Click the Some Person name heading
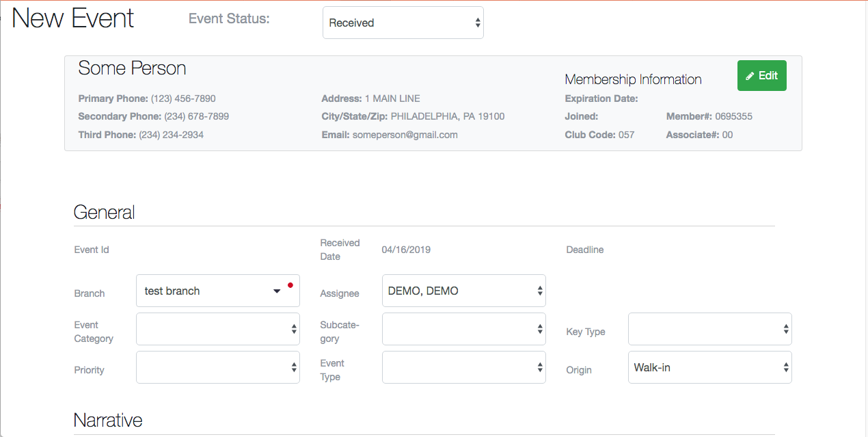The image size is (868, 437). tap(132, 68)
